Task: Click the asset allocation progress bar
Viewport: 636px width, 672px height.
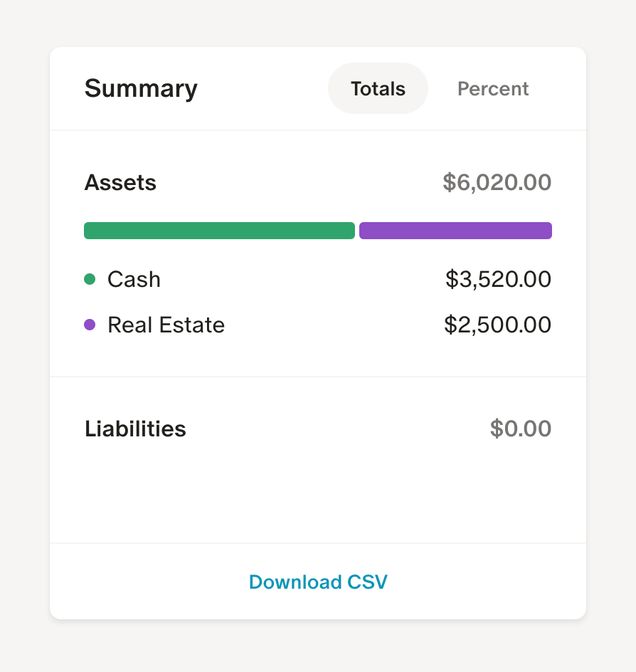Action: (318, 230)
